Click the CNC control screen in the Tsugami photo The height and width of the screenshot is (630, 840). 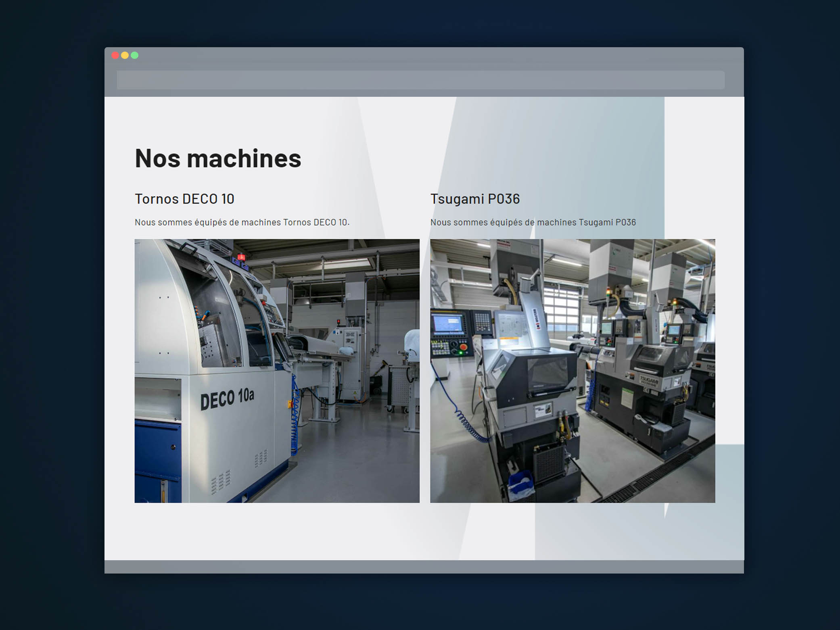448,325
